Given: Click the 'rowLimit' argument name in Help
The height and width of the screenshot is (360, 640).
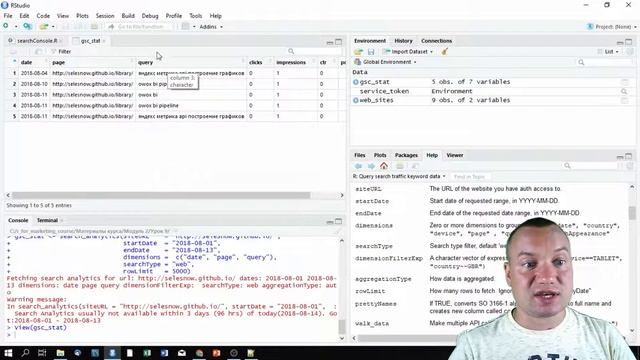Looking at the screenshot, I should coord(370,291).
